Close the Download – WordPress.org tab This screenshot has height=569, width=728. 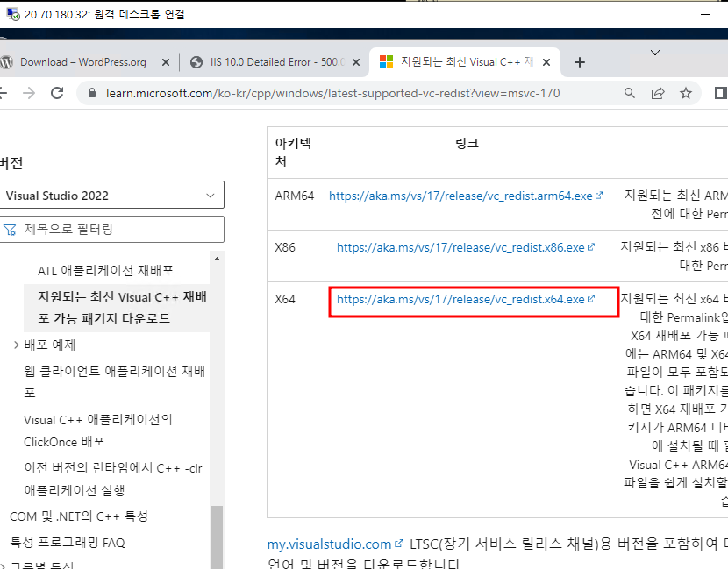(x=165, y=62)
